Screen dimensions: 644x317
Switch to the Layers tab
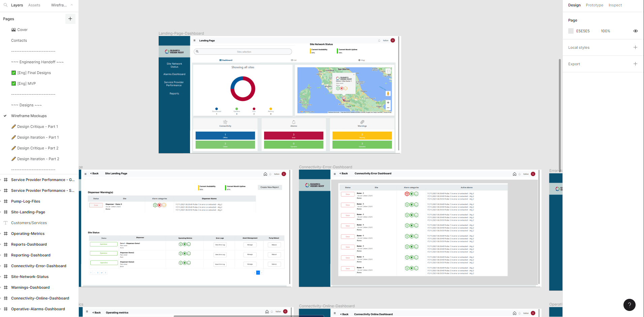click(17, 5)
